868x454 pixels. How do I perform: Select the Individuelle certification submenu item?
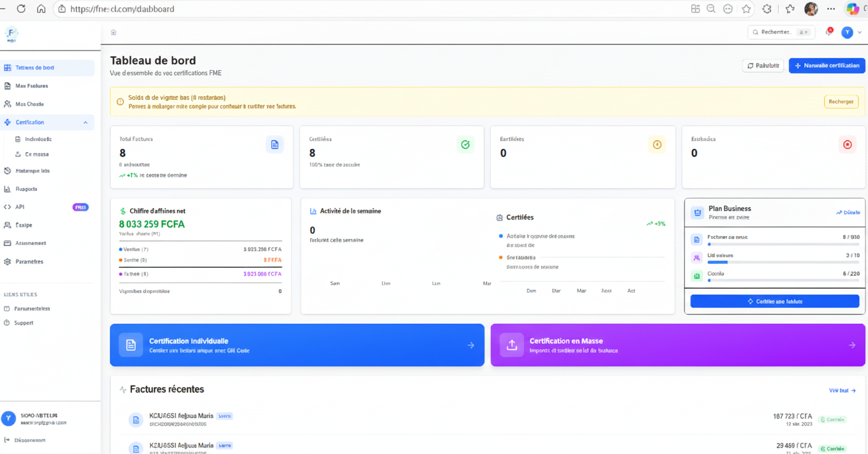click(38, 139)
